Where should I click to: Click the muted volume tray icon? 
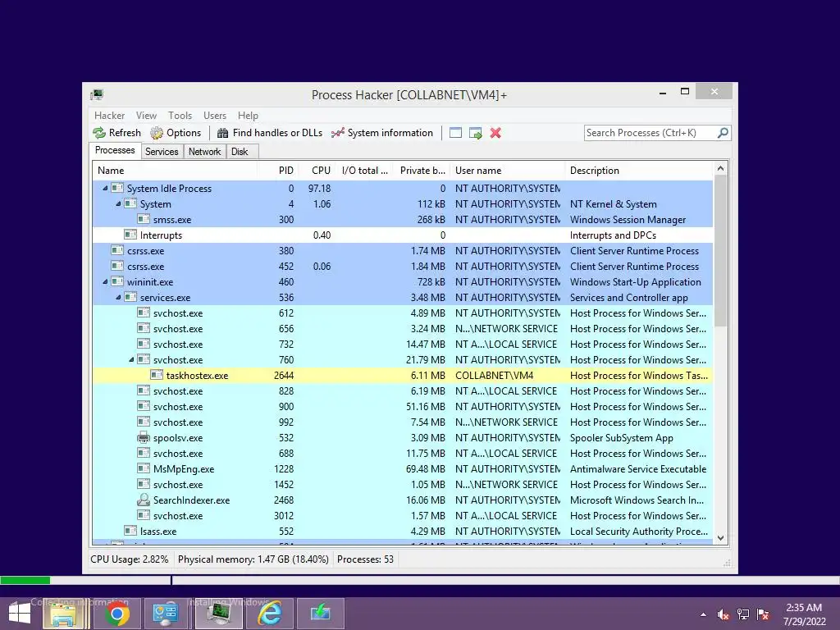coord(724,614)
